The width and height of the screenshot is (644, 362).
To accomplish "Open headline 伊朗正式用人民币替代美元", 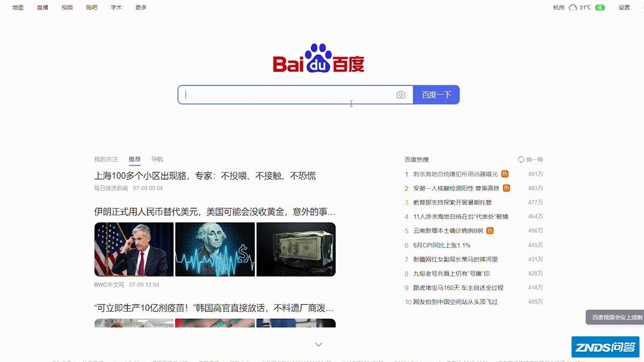I will pos(215,212).
